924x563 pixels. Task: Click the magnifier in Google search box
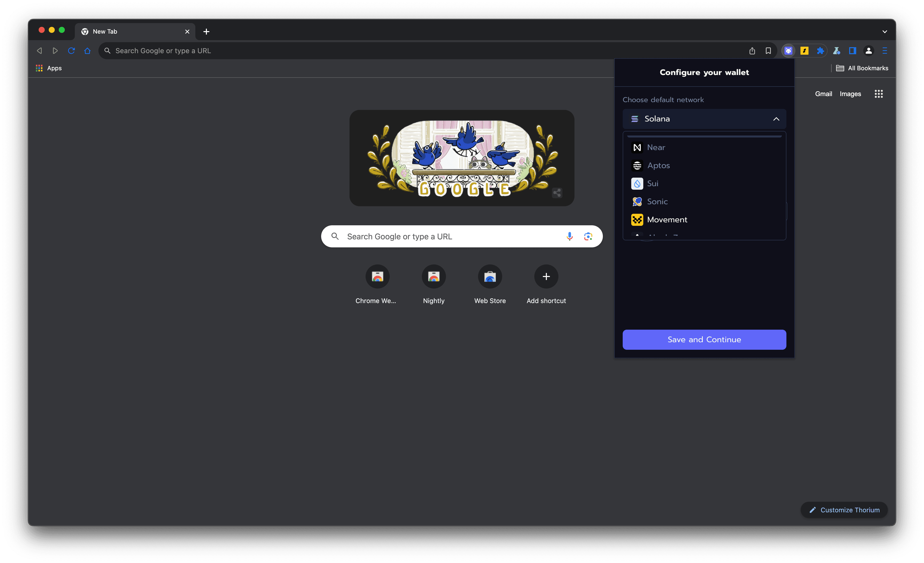click(335, 236)
